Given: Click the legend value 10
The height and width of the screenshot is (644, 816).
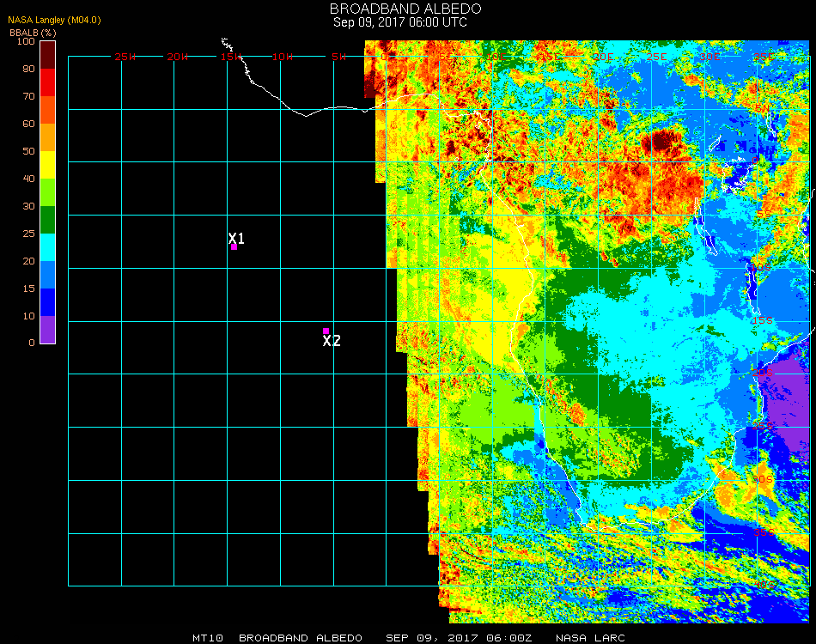Looking at the screenshot, I should pos(28,316).
